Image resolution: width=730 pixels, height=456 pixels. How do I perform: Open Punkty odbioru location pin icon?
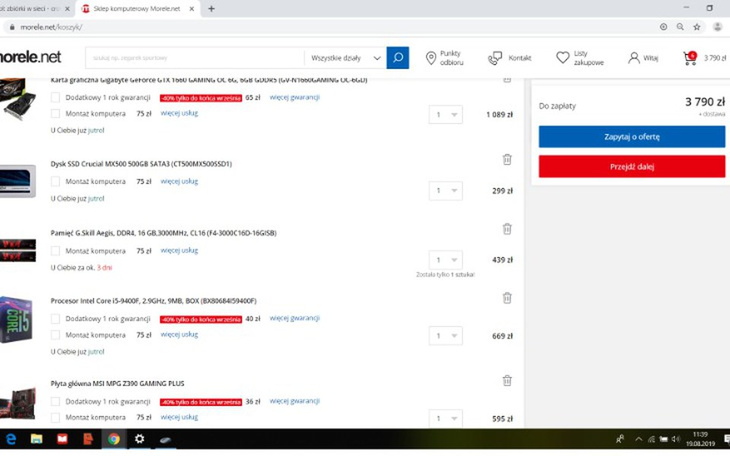[x=431, y=58]
